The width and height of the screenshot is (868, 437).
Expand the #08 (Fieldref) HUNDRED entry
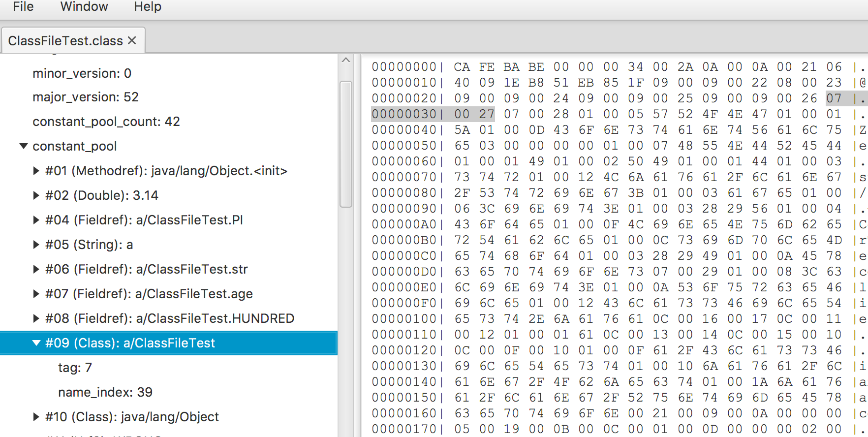pyautogui.click(x=36, y=318)
